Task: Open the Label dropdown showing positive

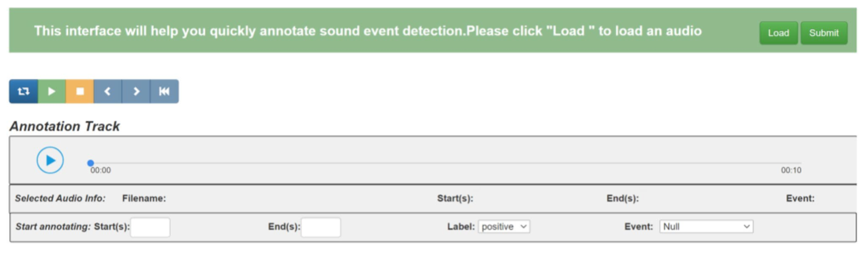Action: click(x=504, y=227)
